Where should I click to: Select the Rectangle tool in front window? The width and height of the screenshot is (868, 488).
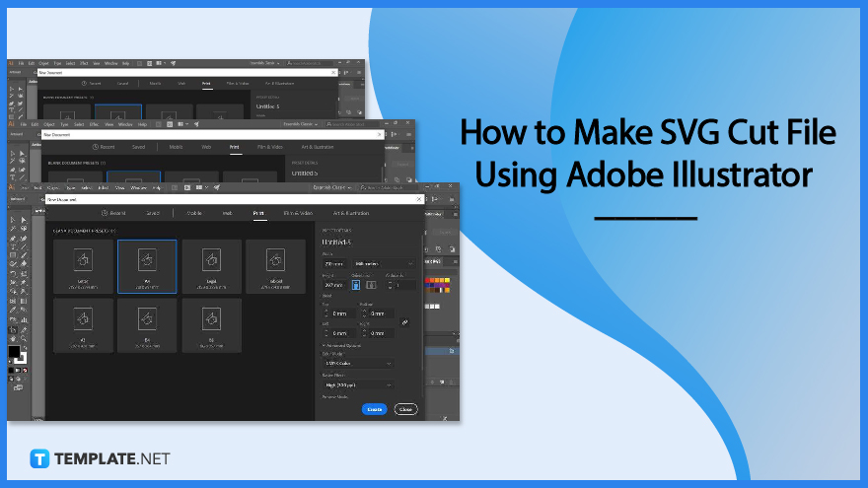(x=13, y=255)
